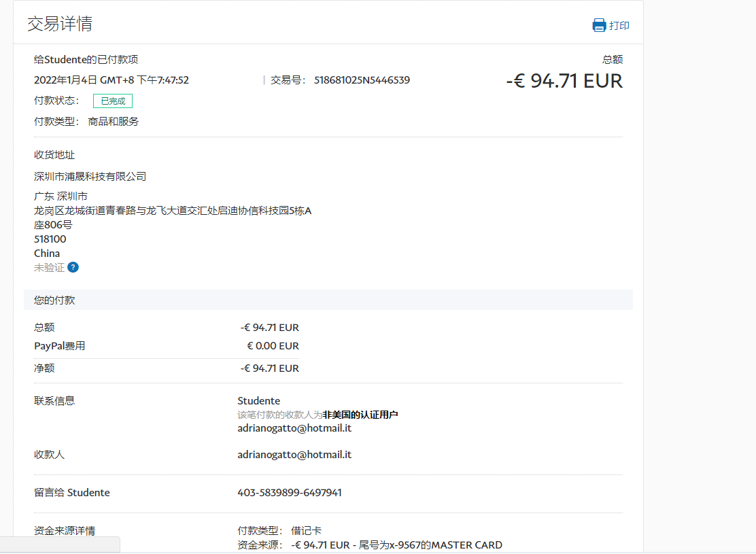Screen dimensions: 756x554
Task: Click the MASTER CARD funding source line
Action: point(396,544)
